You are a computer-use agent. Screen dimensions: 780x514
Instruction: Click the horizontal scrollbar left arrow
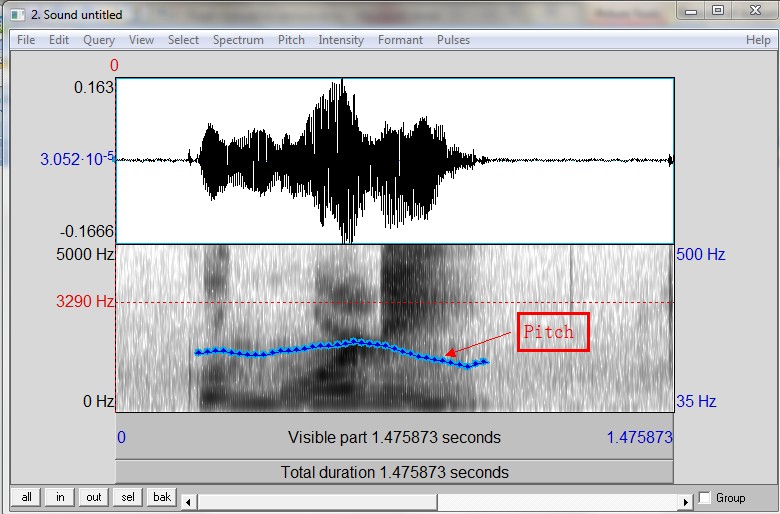(x=188, y=500)
